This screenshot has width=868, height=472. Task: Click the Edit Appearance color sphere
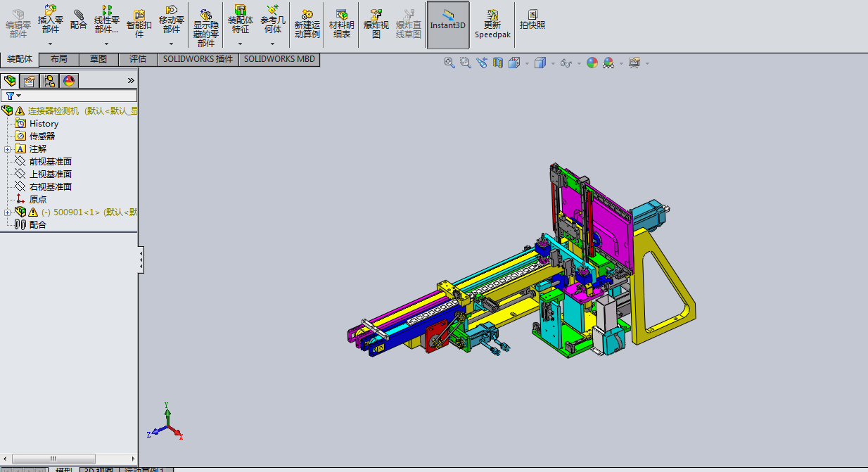point(592,63)
